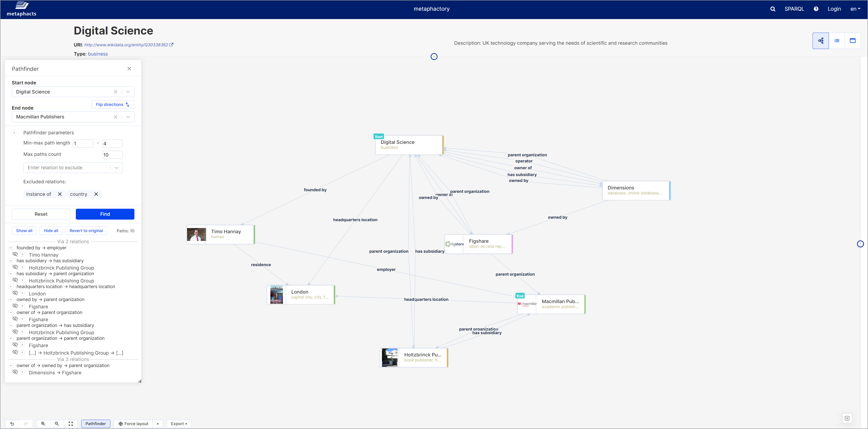Open the SPARQL menu item
The width and height of the screenshot is (868, 429).
(x=794, y=9)
